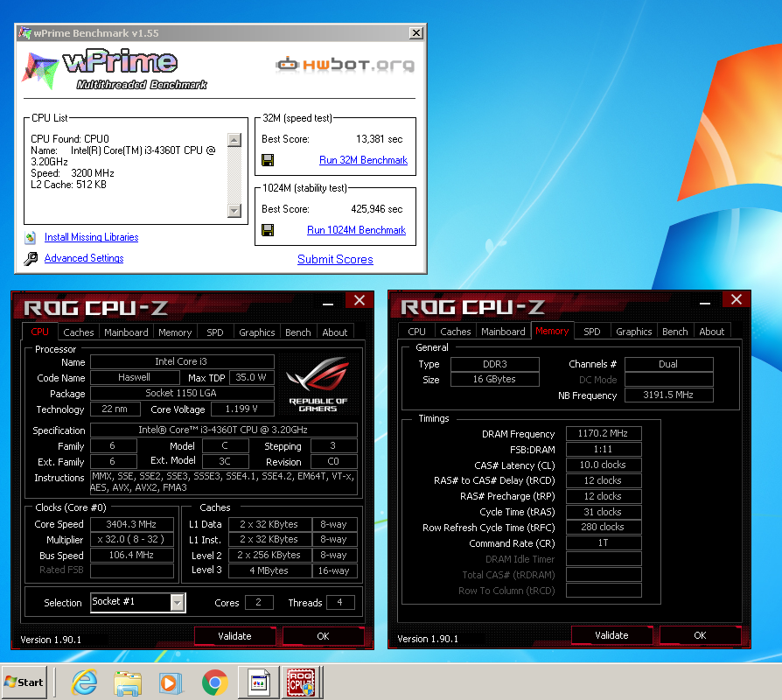
Task: Click the Specification i3-4360T field
Action: 223,430
